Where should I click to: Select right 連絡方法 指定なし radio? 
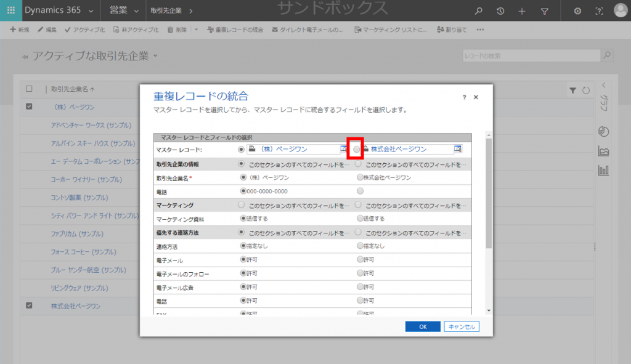(x=360, y=245)
